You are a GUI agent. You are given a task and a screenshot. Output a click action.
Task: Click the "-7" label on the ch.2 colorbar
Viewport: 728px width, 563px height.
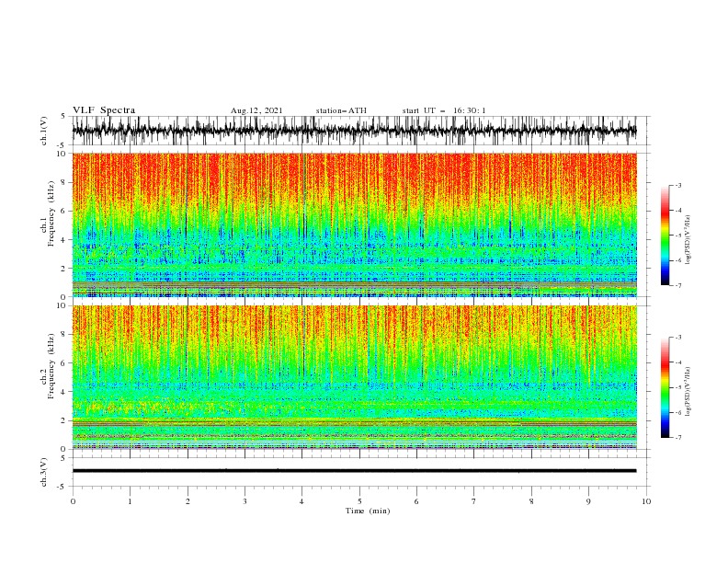pos(677,438)
